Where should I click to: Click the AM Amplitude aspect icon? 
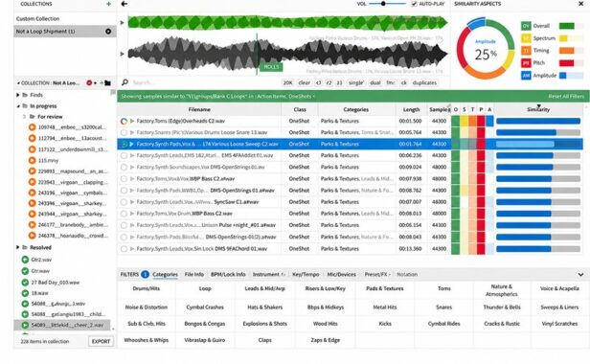tap(526, 76)
